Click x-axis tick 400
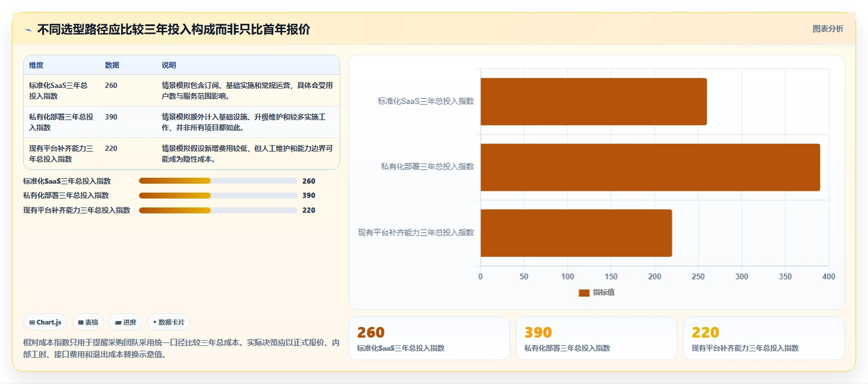The height and width of the screenshot is (384, 868). click(829, 277)
